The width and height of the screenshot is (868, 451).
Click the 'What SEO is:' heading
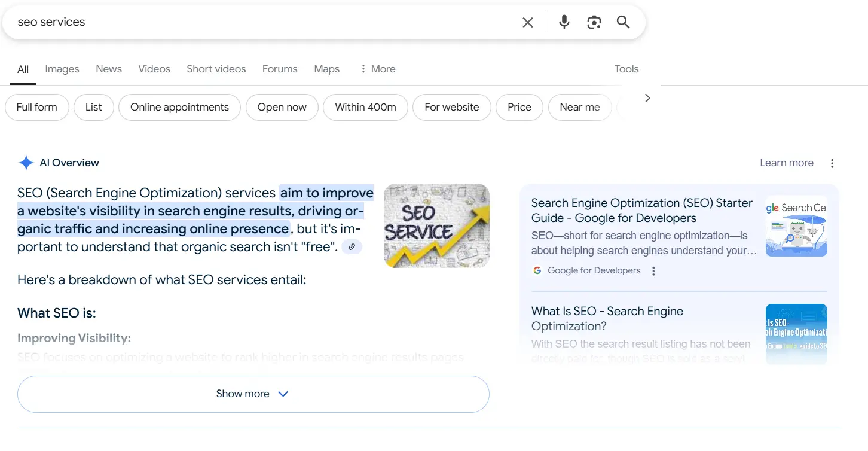point(57,313)
